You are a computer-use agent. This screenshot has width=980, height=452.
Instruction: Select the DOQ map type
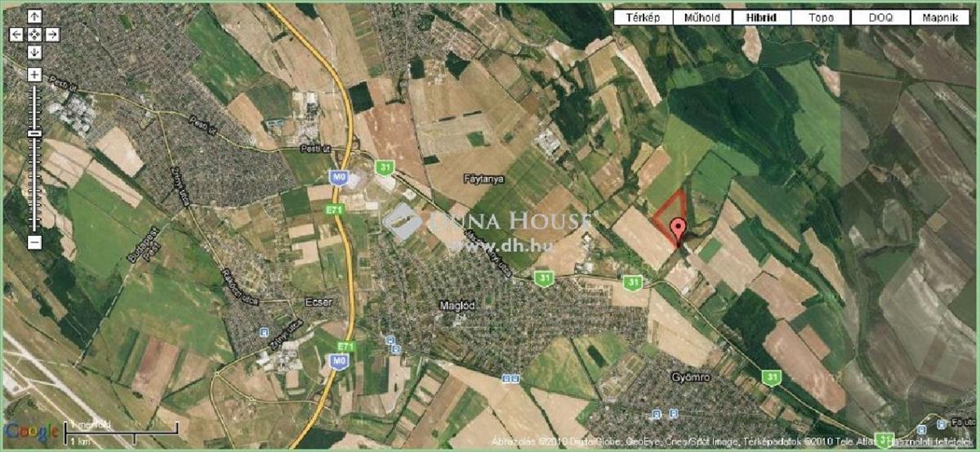881,18
